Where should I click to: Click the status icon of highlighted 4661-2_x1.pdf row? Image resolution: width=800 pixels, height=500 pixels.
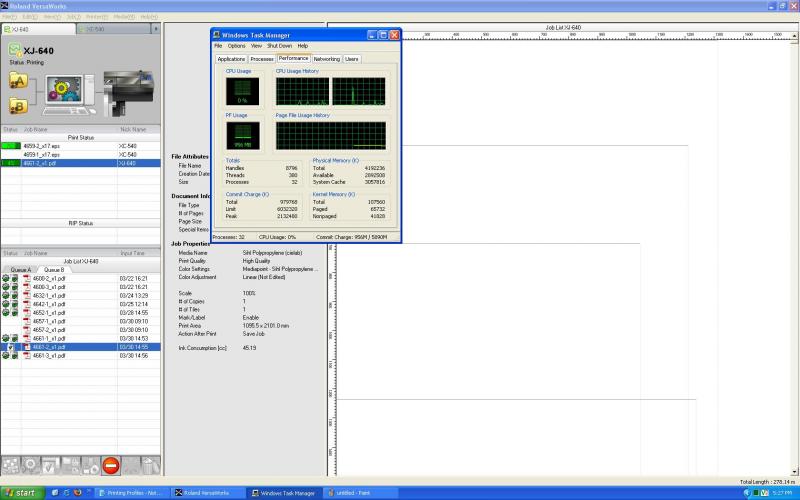pos(10,347)
